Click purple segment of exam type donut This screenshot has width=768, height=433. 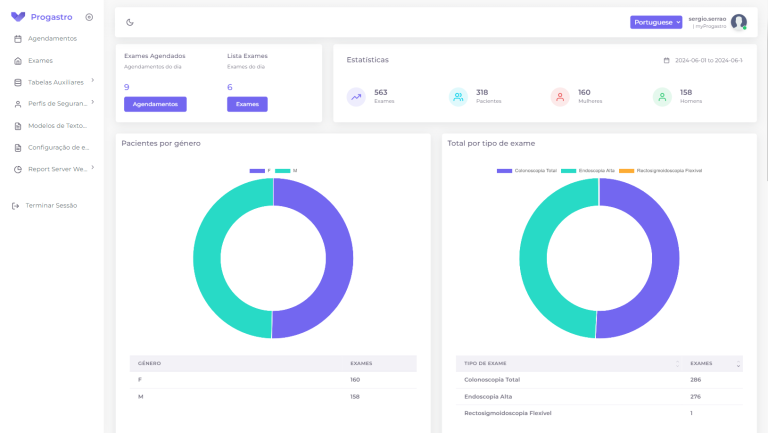[665, 258]
